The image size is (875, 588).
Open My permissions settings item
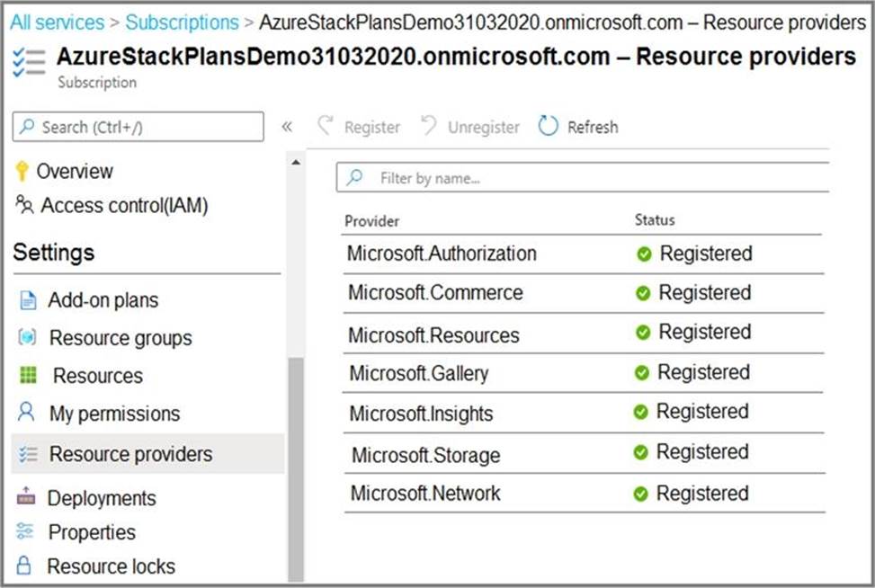(x=114, y=414)
